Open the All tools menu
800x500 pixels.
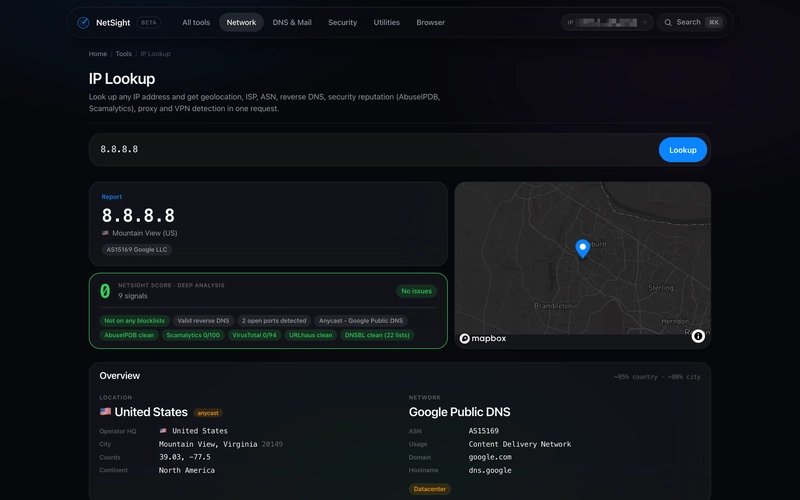click(196, 22)
